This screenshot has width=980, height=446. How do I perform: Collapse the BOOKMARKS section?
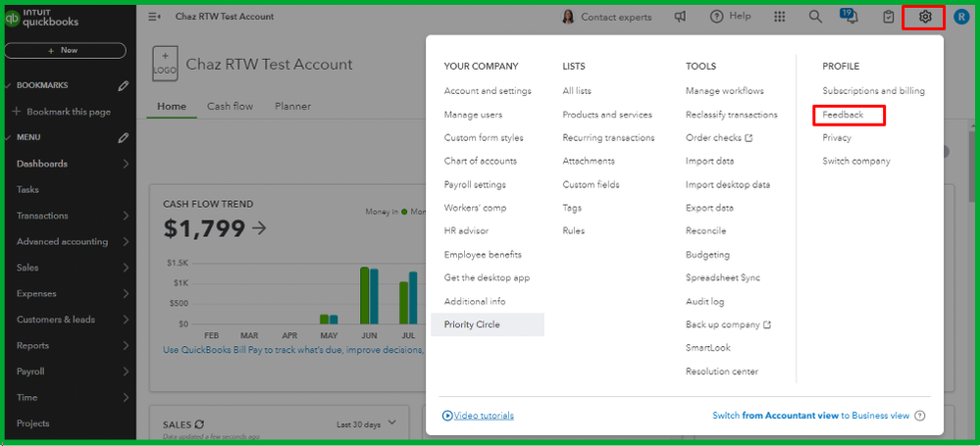tap(8, 85)
